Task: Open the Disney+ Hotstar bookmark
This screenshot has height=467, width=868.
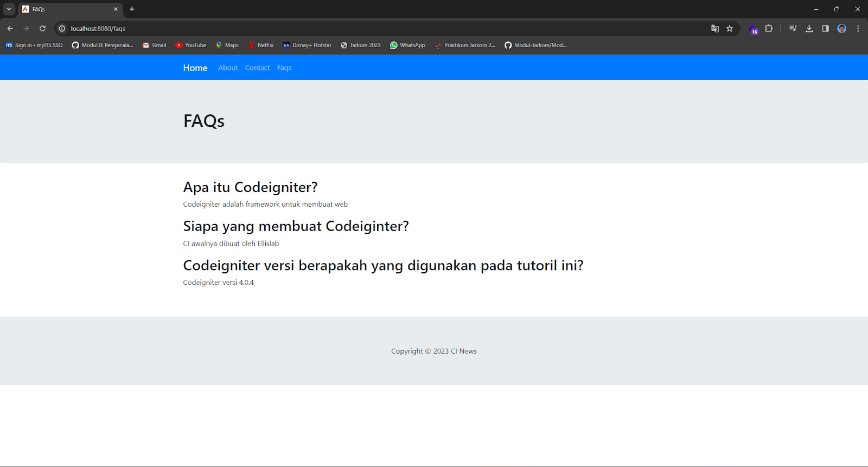Action: (x=307, y=45)
